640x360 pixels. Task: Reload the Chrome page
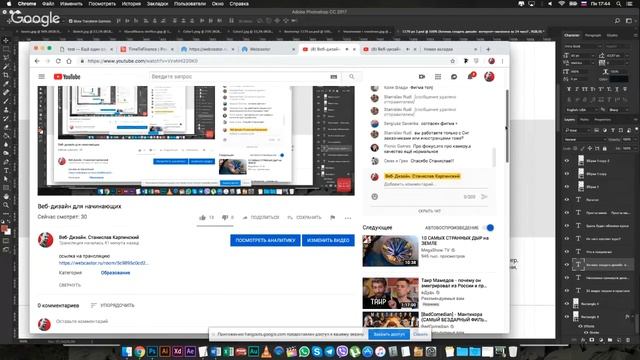[x=58, y=61]
